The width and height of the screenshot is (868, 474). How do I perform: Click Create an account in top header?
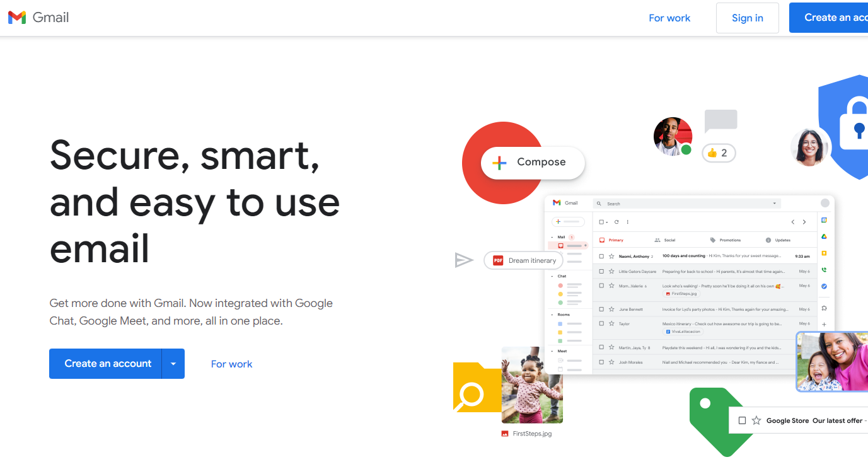point(828,18)
